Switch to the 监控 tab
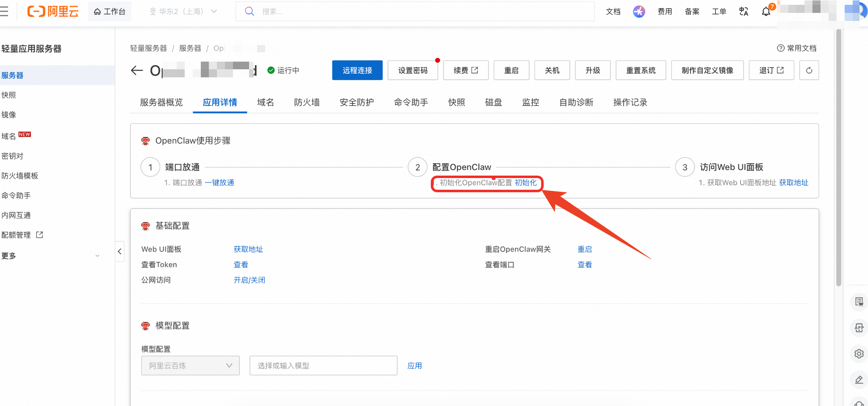 pyautogui.click(x=531, y=102)
